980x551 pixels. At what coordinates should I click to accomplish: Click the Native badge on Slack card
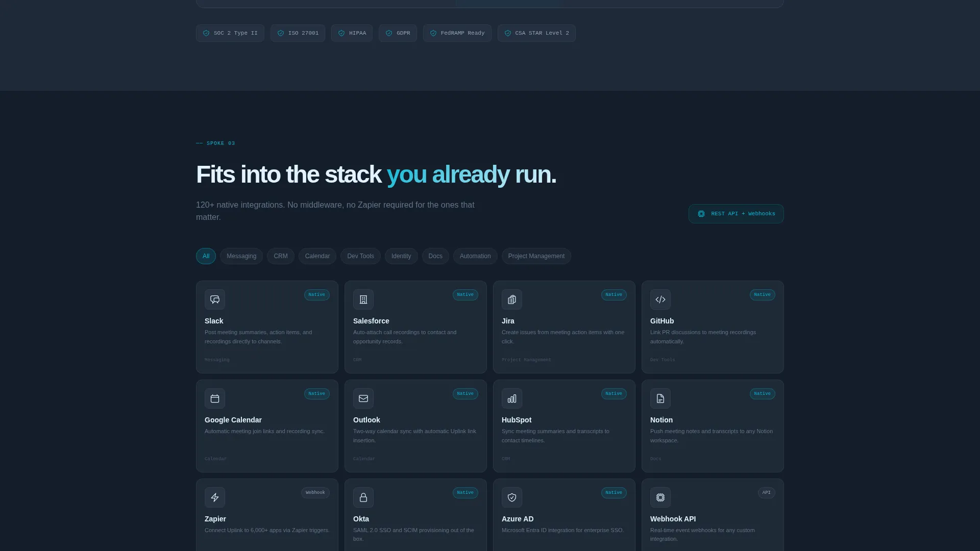(x=317, y=295)
